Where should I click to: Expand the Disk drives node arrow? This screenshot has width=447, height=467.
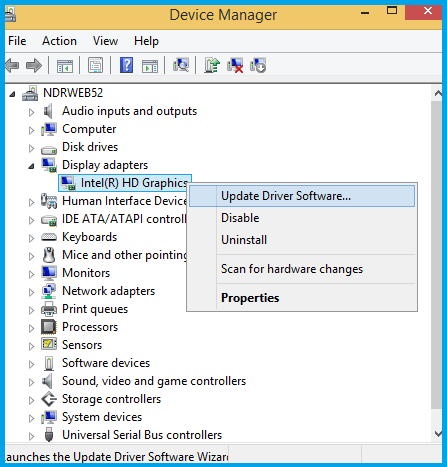31,148
